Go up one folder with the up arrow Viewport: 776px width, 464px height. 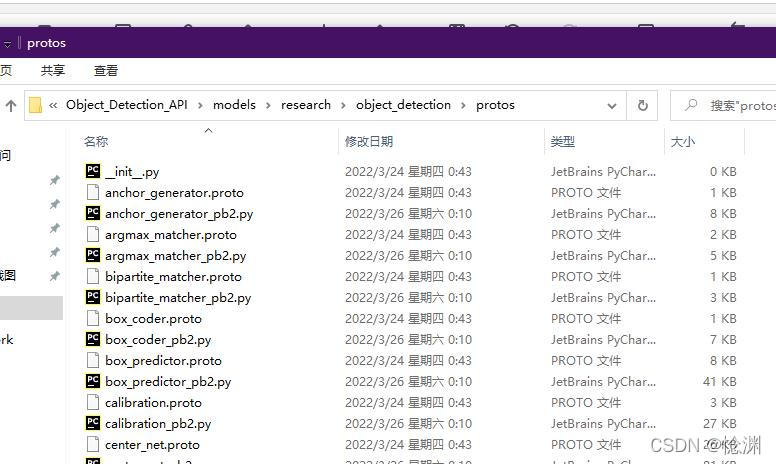11,105
